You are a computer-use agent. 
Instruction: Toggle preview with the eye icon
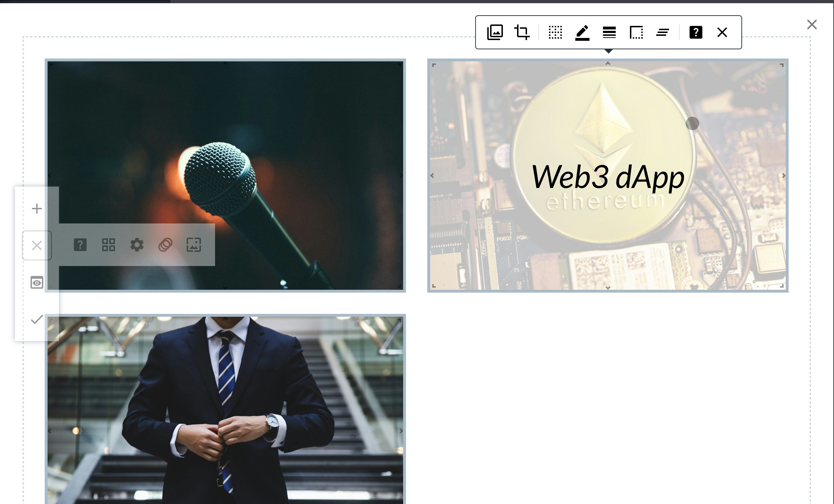(x=37, y=282)
